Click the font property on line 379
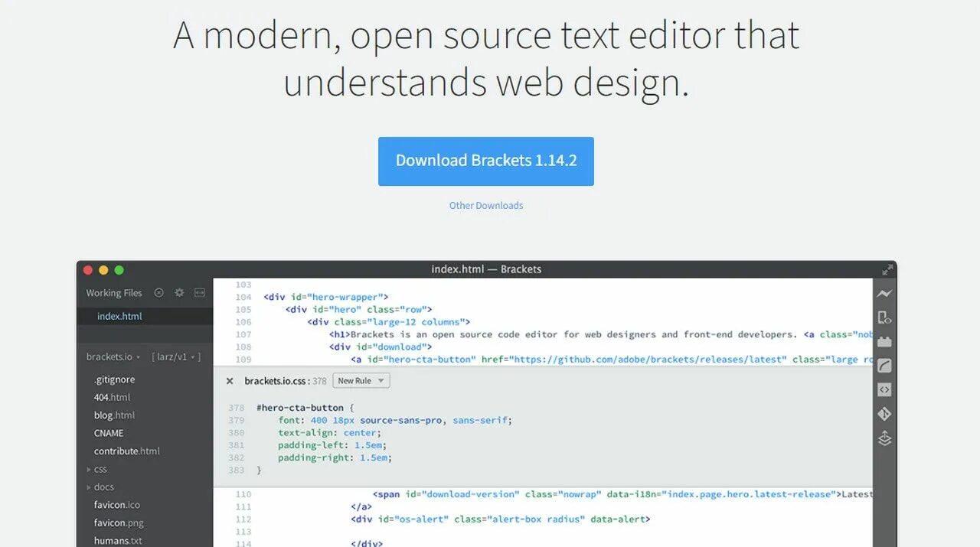The height and width of the screenshot is (547, 980). [x=289, y=420]
